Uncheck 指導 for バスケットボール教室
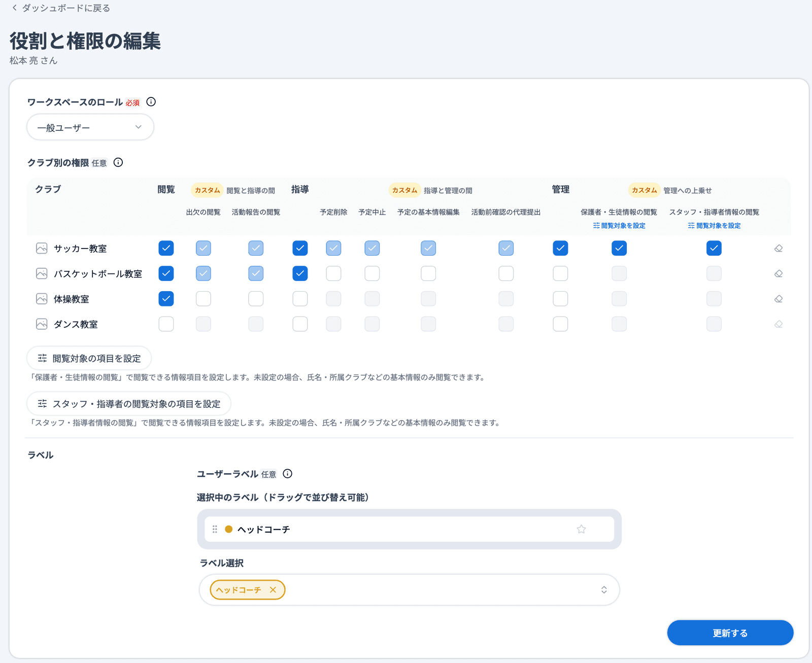 pos(300,273)
